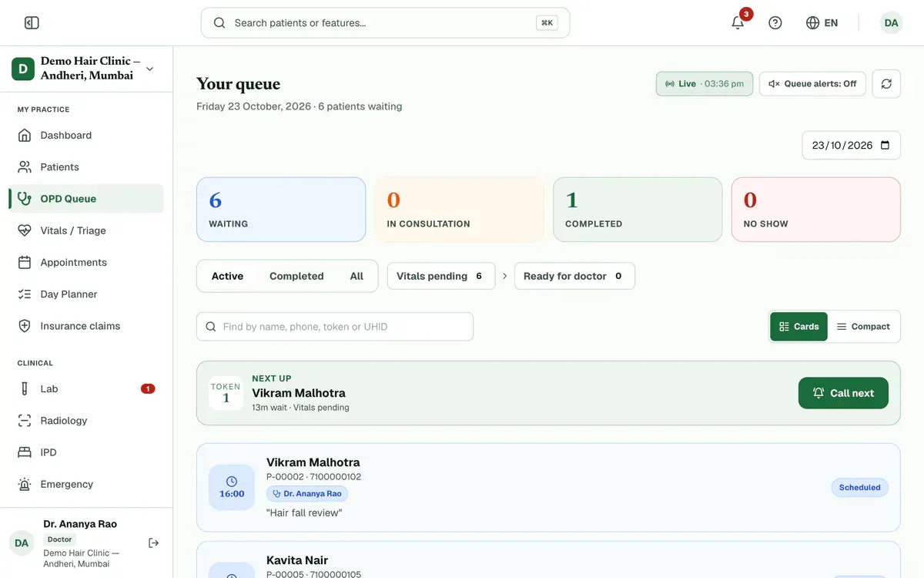Click the magnifier icon in top search bar
The width and height of the screenshot is (924, 578).
point(219,23)
